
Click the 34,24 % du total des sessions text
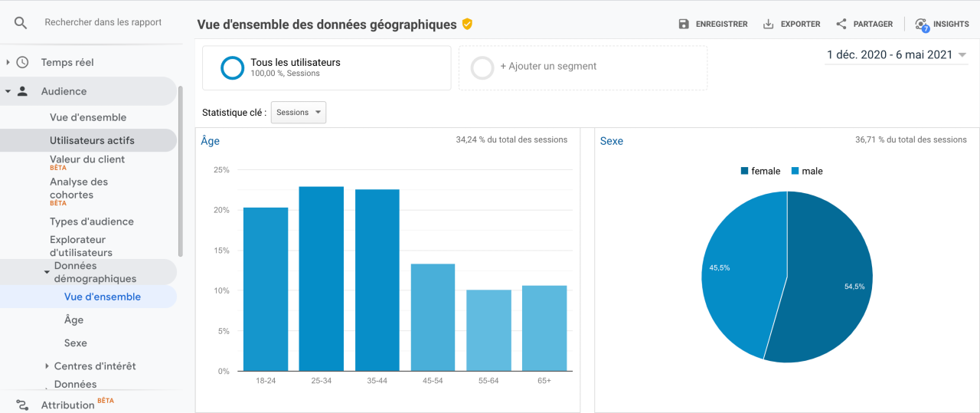click(x=511, y=139)
